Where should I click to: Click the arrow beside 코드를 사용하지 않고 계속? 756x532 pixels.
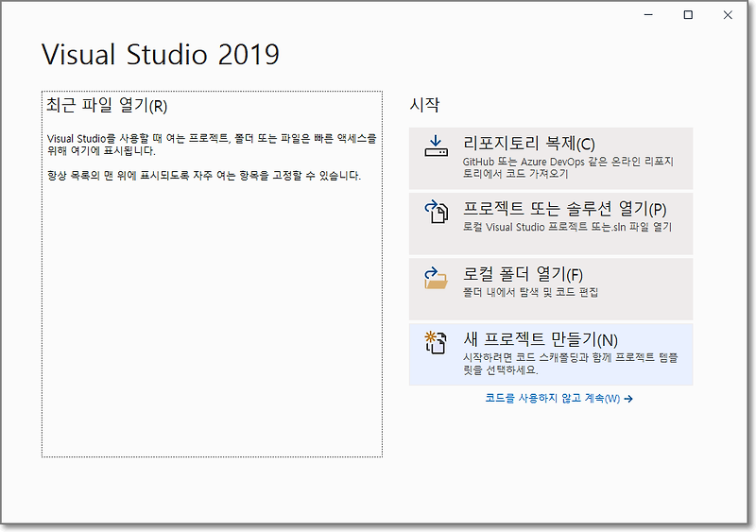pyautogui.click(x=628, y=399)
